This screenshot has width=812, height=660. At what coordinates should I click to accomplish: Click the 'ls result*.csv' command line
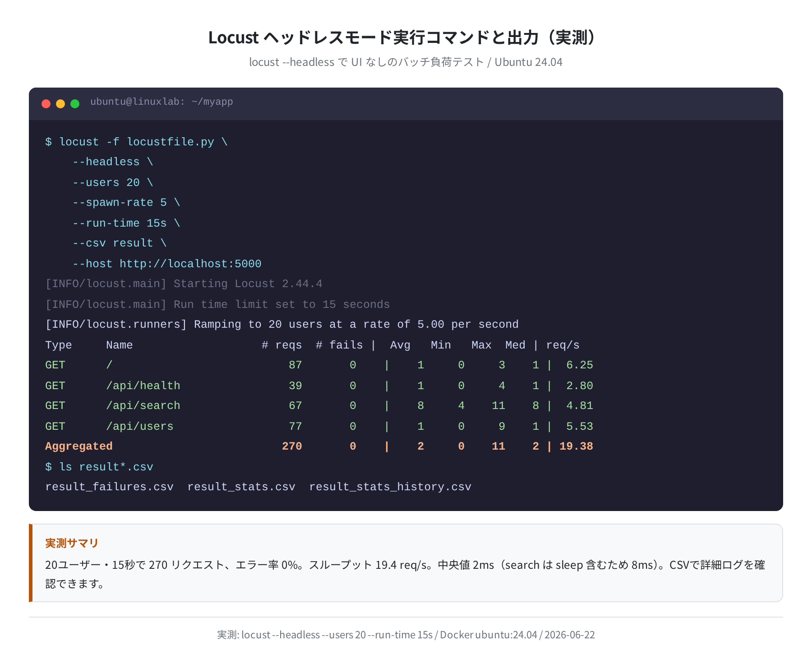click(99, 467)
